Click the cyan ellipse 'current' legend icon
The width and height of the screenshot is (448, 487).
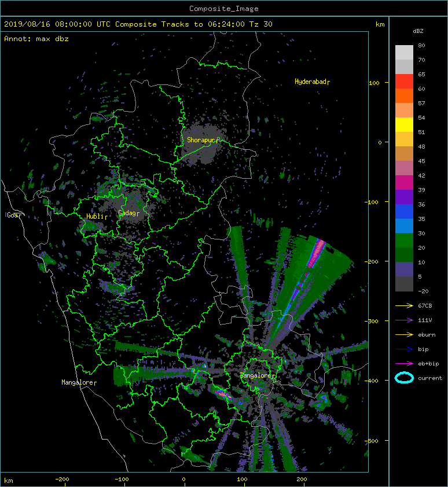[404, 378]
